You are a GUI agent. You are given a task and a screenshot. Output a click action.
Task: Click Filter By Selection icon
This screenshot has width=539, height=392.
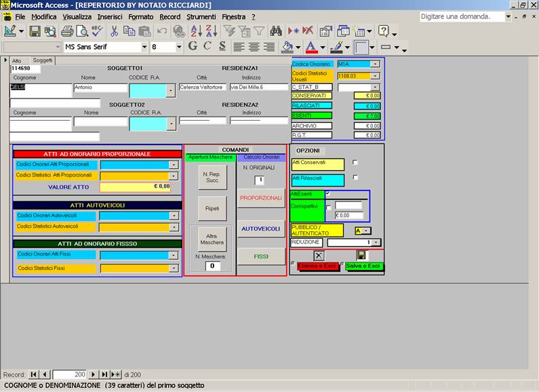click(228, 31)
